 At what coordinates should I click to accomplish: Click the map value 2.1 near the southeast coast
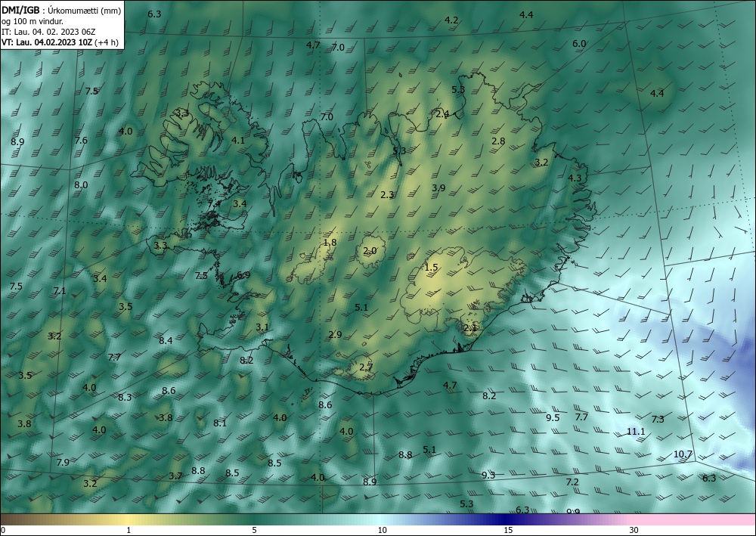pyautogui.click(x=470, y=328)
